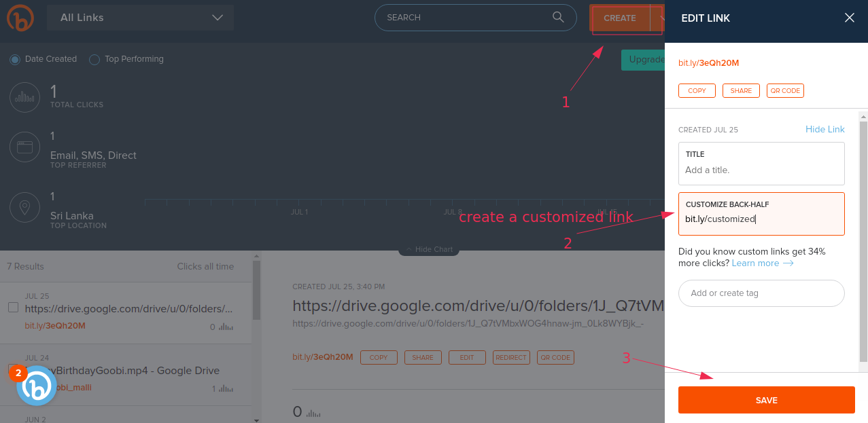Viewport: 868px width, 423px height.
Task: Click SHARE in the Edit Link panel
Action: [x=741, y=91]
